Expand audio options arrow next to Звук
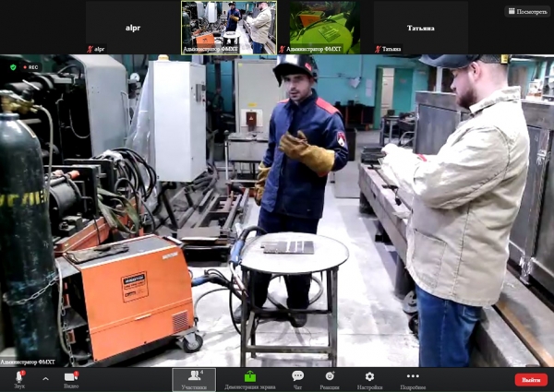Screen dimensions: 554x392 pos(45,378)
